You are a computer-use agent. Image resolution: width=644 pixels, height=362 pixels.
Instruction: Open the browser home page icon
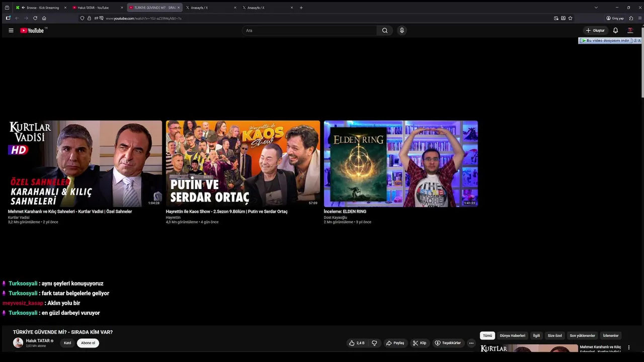[x=44, y=18]
